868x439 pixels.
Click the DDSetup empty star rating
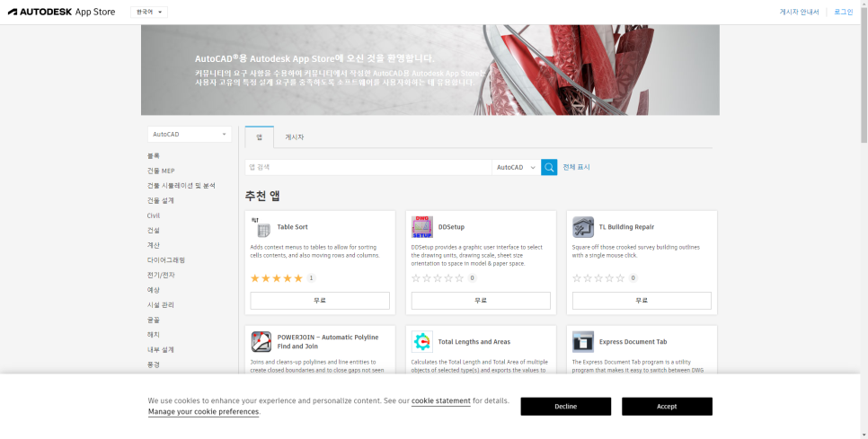[x=438, y=278]
